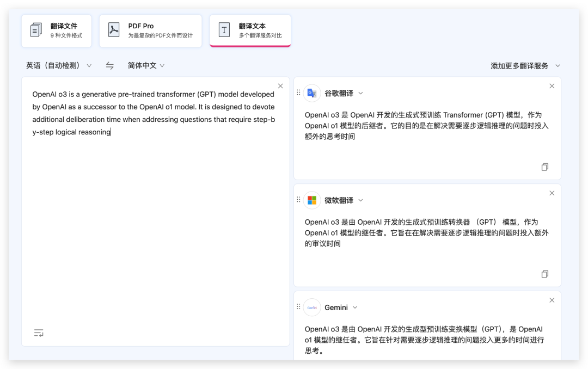Switch to the PDF Pro tab
This screenshot has width=588, height=369.
point(150,30)
